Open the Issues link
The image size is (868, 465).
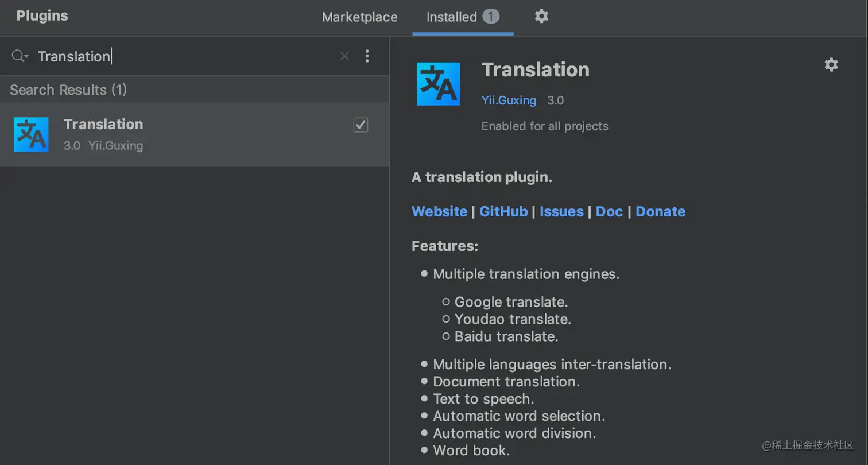[x=561, y=211]
